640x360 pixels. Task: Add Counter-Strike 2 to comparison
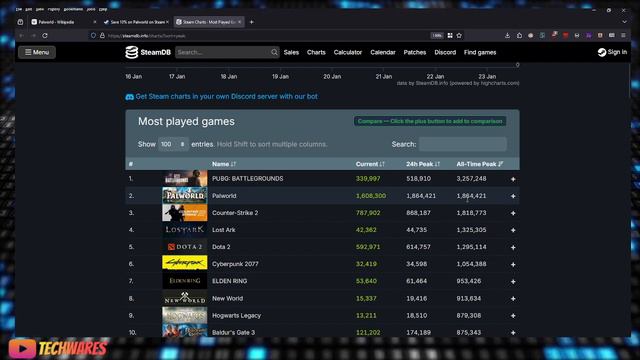[x=513, y=213]
